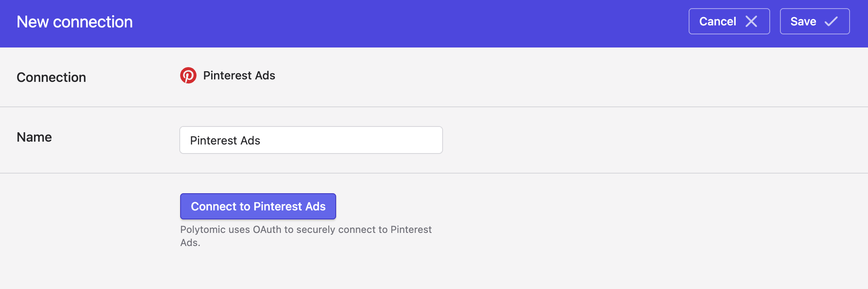
Task: Click the red Pinterest logo icon
Action: point(188,75)
